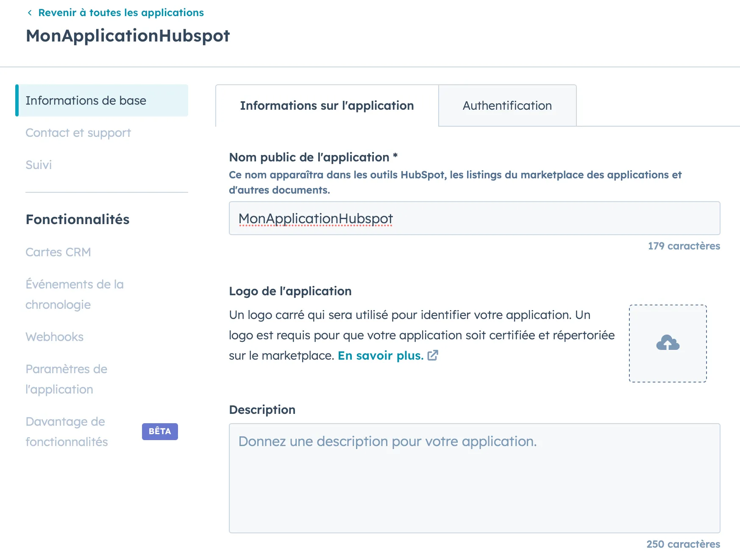The width and height of the screenshot is (740, 560).
Task: Open Davantage de fonctionnalités
Action: (67, 432)
